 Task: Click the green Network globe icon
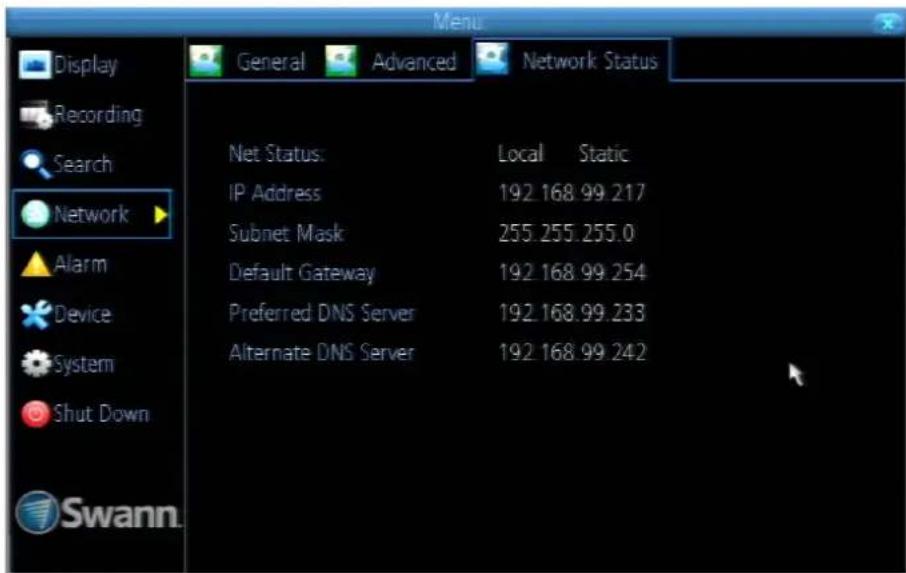tap(35, 214)
